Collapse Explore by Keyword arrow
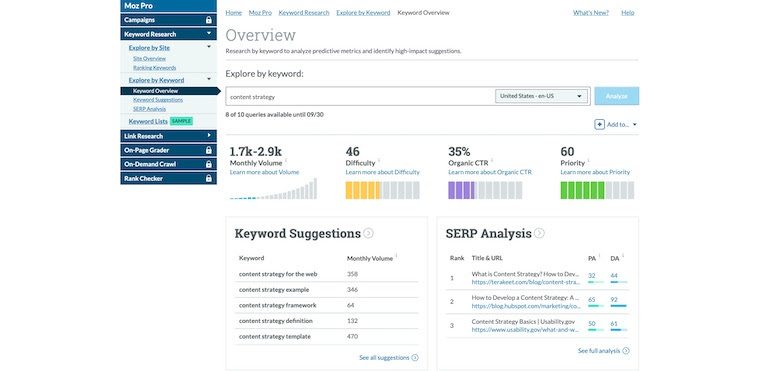The image size is (760, 371). point(209,79)
